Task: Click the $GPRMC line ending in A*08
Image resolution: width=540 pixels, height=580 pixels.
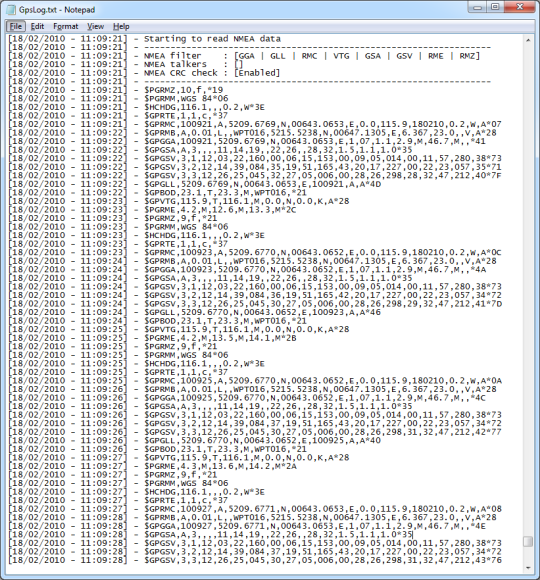Action: click(255, 509)
